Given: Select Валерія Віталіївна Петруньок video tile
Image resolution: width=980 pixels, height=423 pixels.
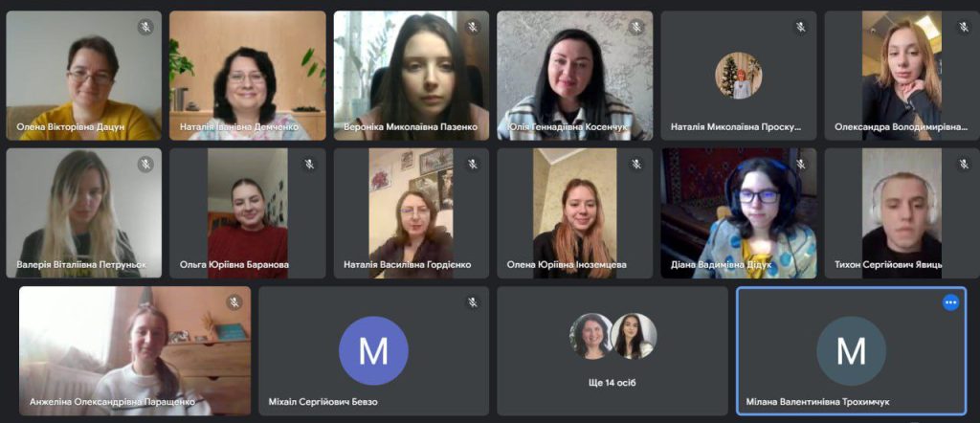Looking at the screenshot, I should 84,213.
